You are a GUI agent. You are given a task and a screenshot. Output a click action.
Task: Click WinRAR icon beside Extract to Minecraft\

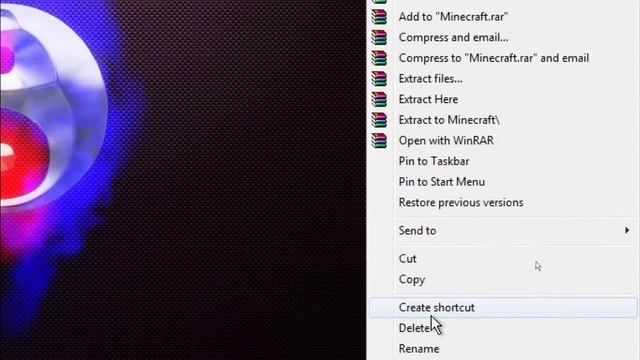379,120
